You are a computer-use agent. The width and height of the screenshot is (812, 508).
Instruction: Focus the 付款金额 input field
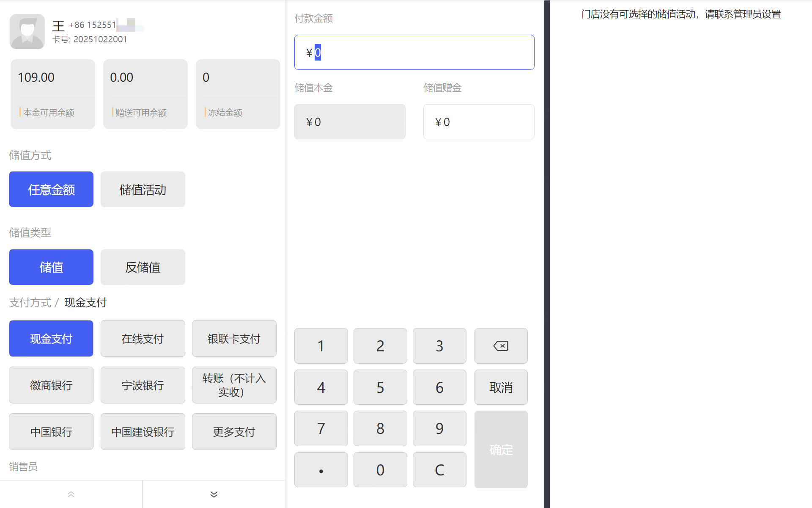point(414,52)
